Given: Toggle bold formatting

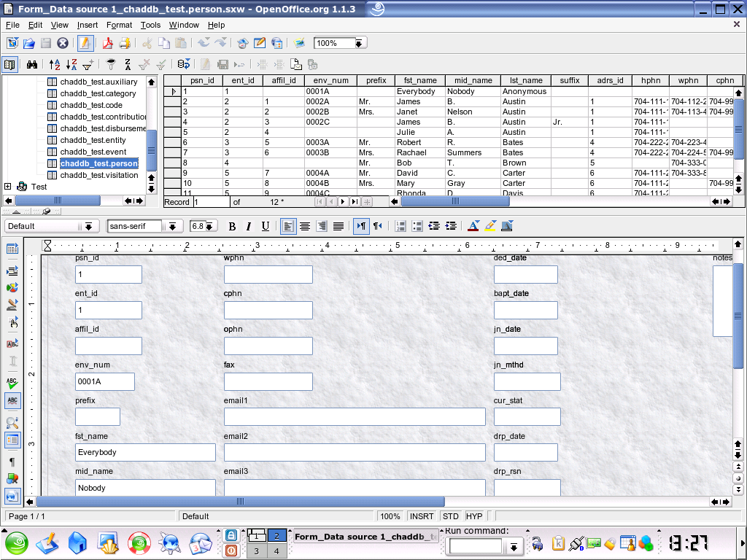Looking at the screenshot, I should point(232,226).
